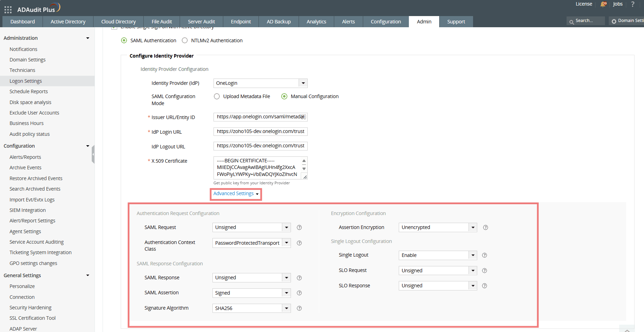Viewport: 644px width, 332px height.
Task: Go to the AD Backup tab
Action: [278, 21]
